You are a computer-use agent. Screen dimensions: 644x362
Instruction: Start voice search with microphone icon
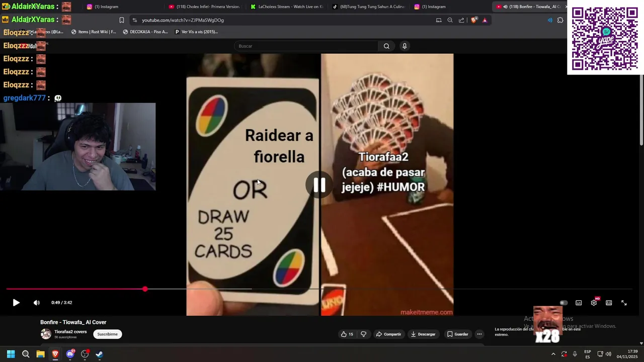404,46
